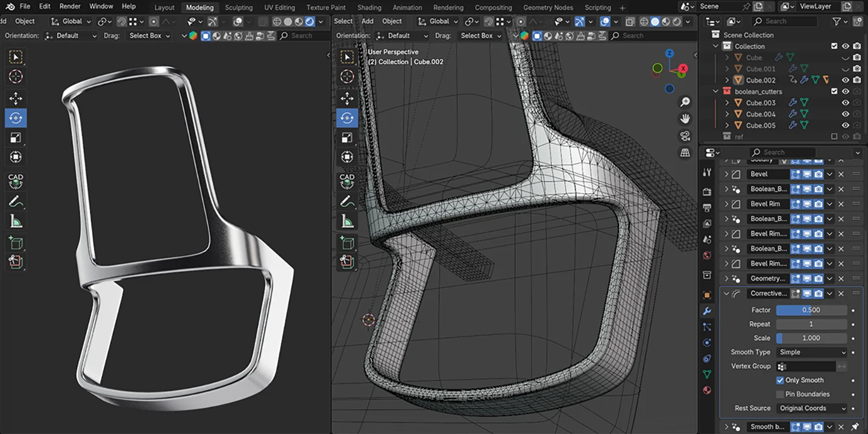Remove the Corrective Smooth modifier with its X
This screenshot has width=868, height=434.
tap(841, 293)
